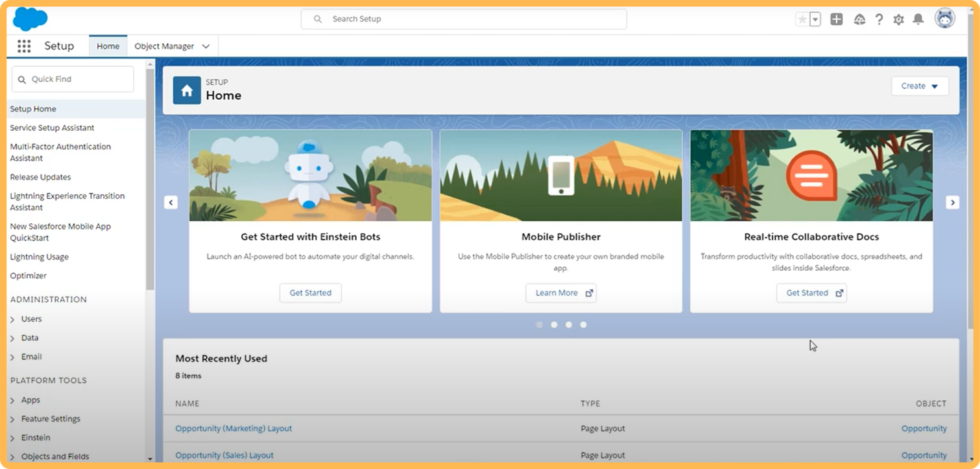
Task: Click Page Layout in the Marketing row
Action: pyautogui.click(x=603, y=429)
